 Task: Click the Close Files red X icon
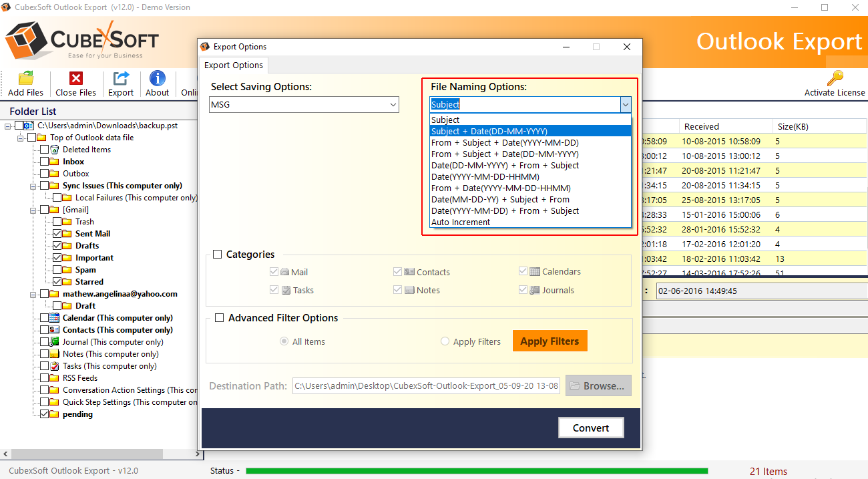point(75,78)
